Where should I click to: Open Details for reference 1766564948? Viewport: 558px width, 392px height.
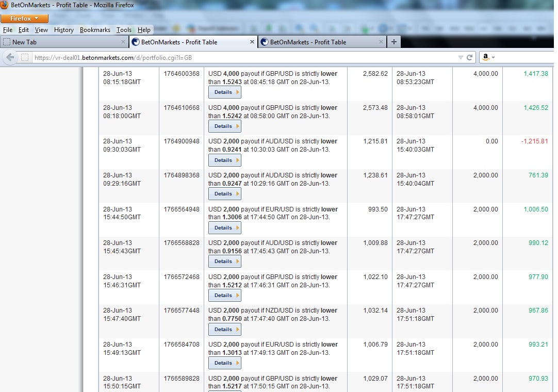pos(224,228)
